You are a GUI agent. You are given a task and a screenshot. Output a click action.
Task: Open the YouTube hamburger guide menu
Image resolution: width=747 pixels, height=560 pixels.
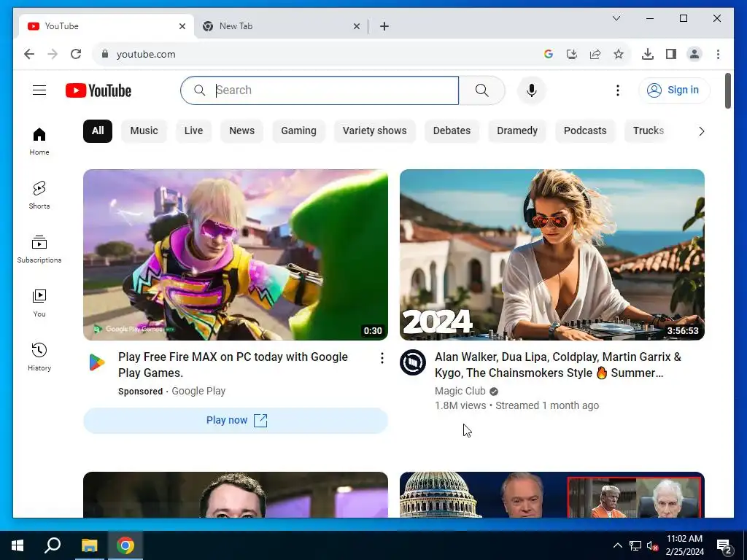(39, 90)
